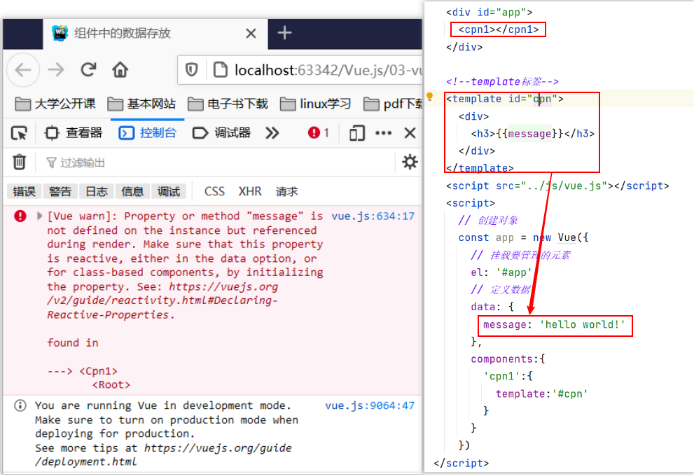Open the pdf下载 bookmark folder
694x476 pixels.
coord(393,104)
